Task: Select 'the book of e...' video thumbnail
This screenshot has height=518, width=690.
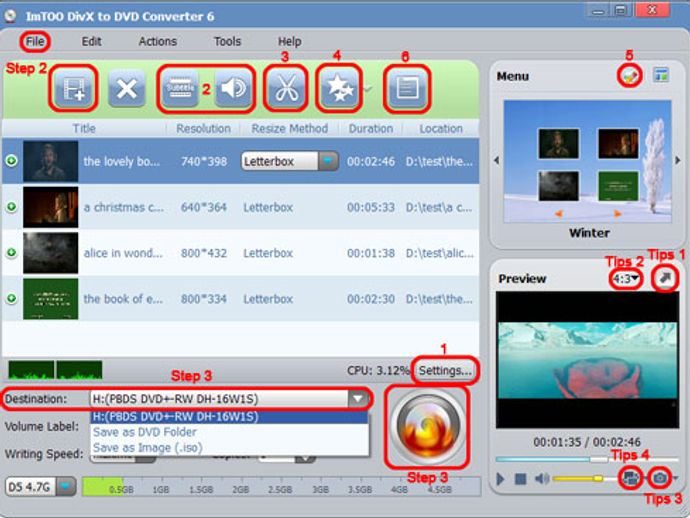Action: point(51,298)
